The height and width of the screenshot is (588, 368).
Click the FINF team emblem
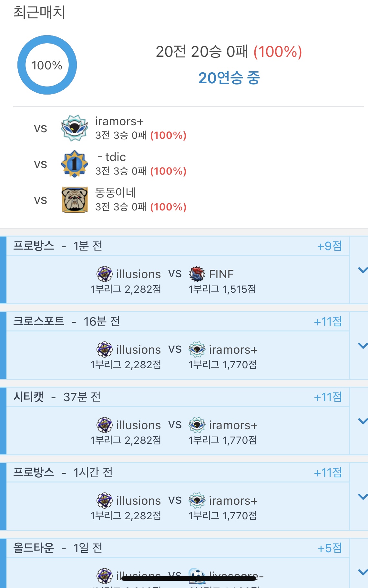pyautogui.click(x=197, y=274)
